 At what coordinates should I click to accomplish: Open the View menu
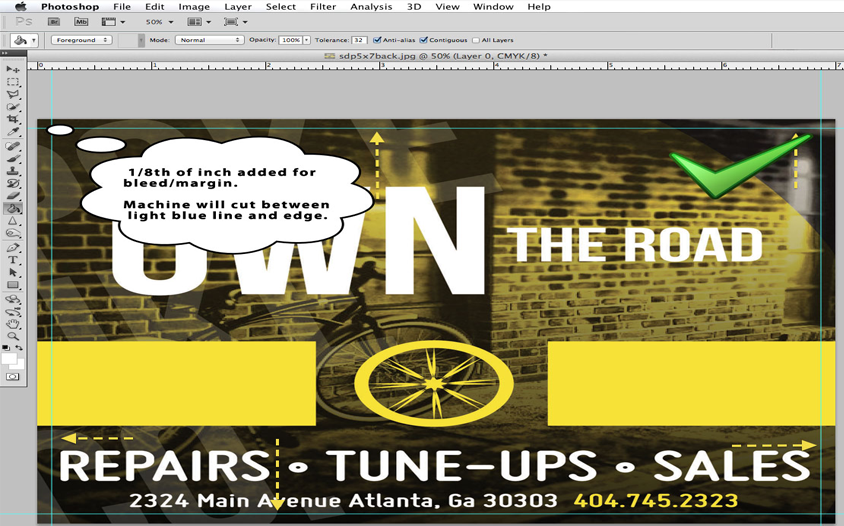point(447,6)
